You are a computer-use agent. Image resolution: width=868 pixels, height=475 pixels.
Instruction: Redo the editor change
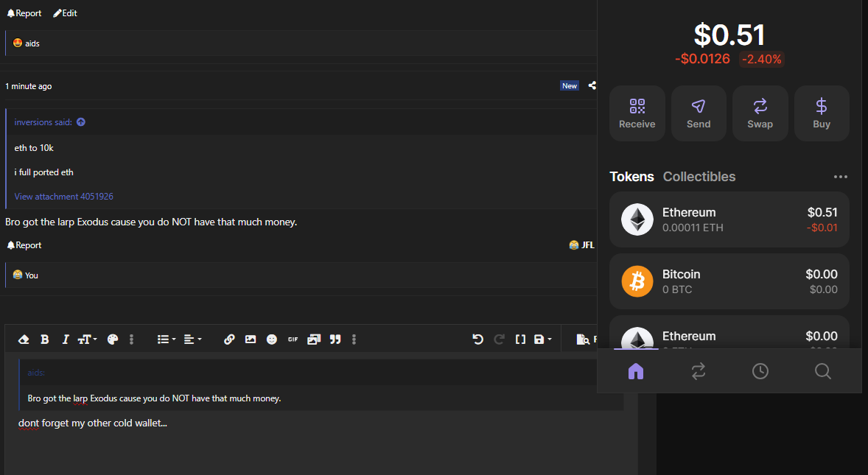[x=499, y=339]
